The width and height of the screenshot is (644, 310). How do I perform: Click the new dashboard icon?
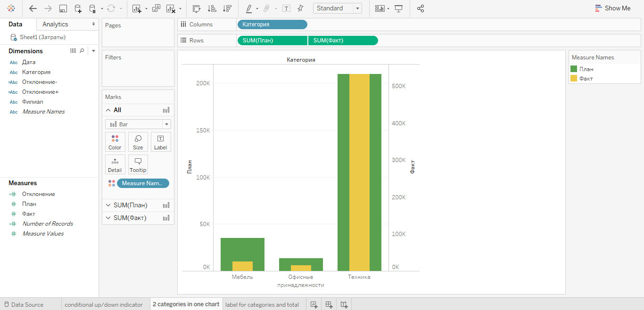329,305
